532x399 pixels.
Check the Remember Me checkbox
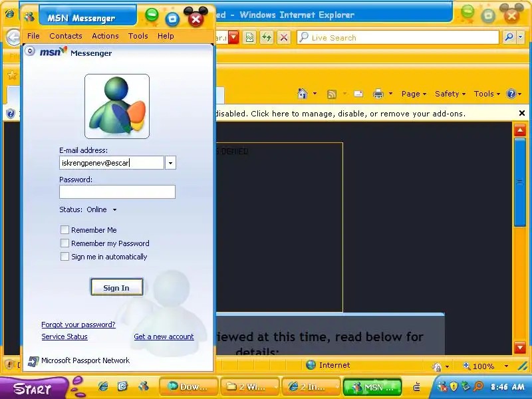[x=65, y=229]
